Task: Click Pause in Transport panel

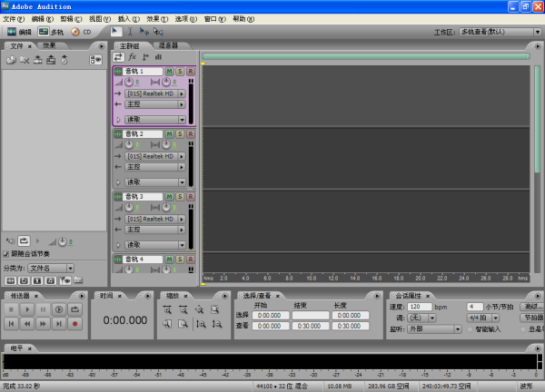Action: pyautogui.click(x=43, y=309)
